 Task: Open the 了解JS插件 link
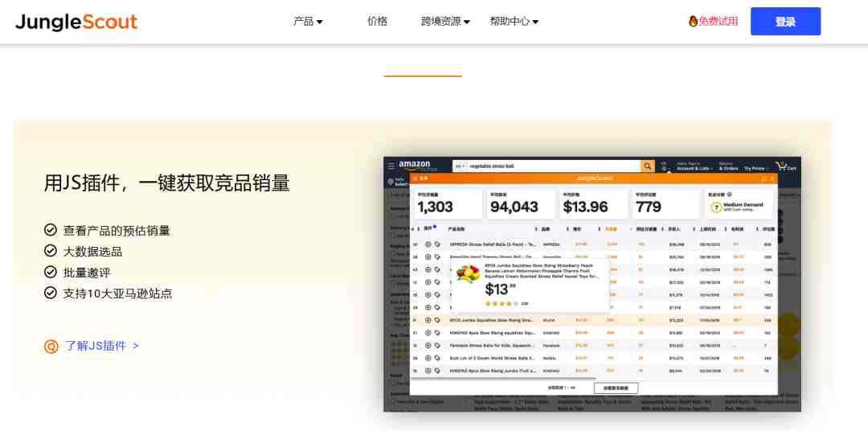[102, 346]
